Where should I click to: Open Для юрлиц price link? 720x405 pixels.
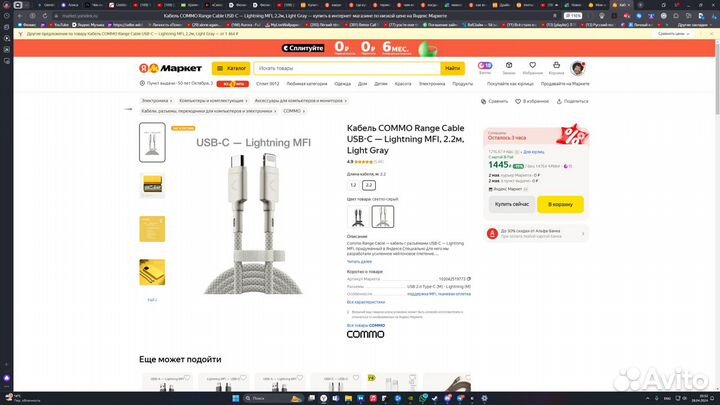534,152
